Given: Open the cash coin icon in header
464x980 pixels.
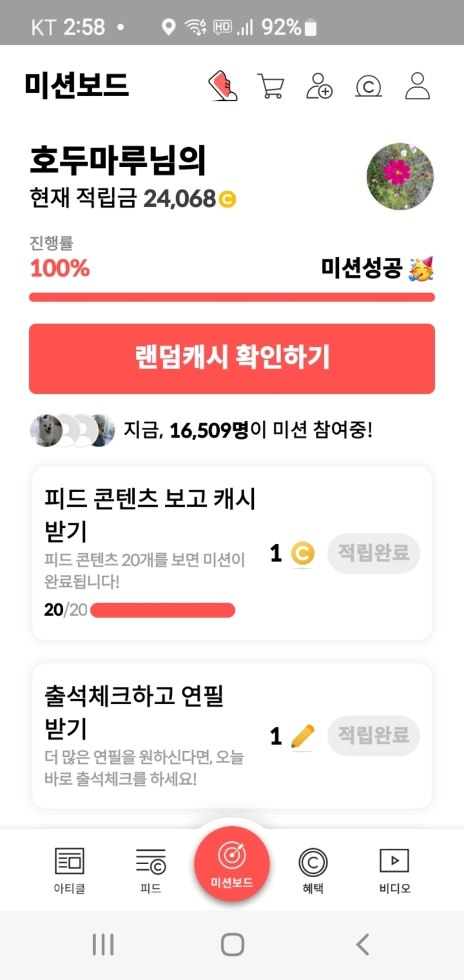Looking at the screenshot, I should 368,86.
